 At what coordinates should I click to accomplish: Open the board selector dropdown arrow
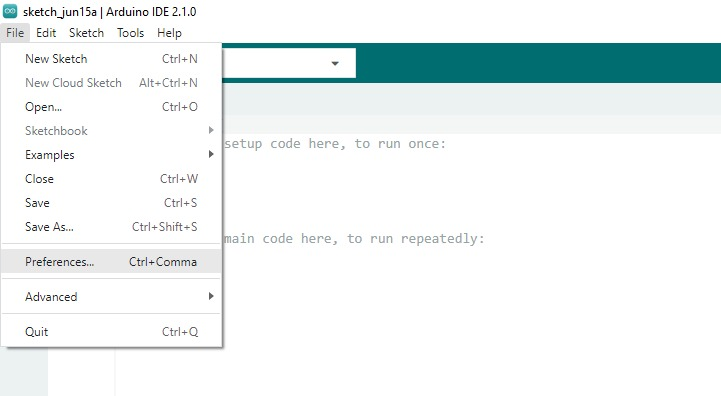(x=335, y=63)
